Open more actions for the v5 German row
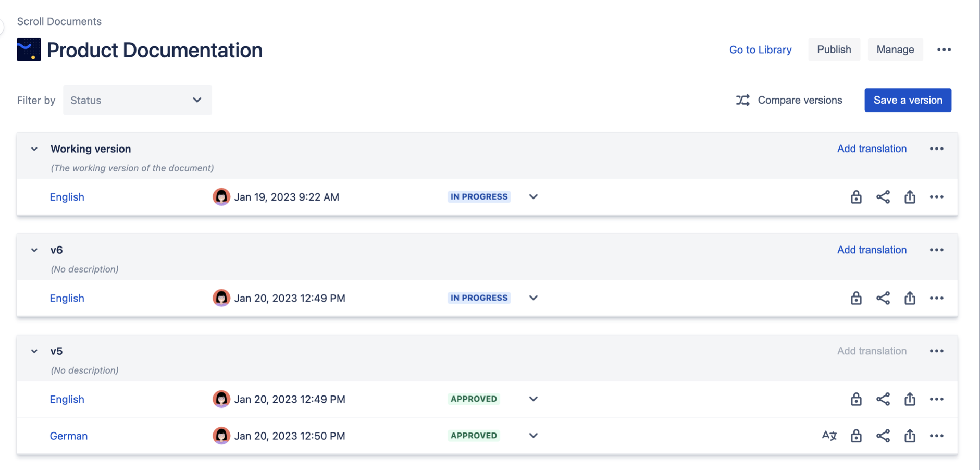This screenshot has height=470, width=980. pos(937,436)
